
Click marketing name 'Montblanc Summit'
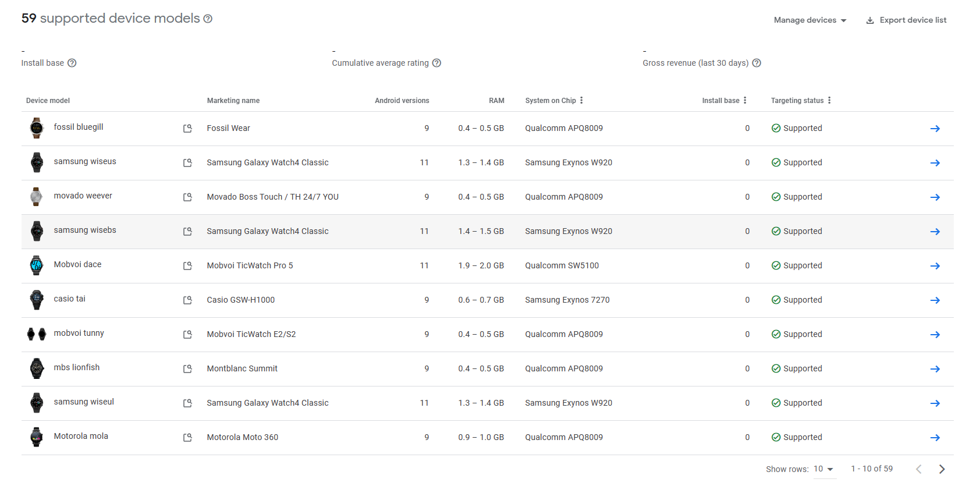point(242,369)
